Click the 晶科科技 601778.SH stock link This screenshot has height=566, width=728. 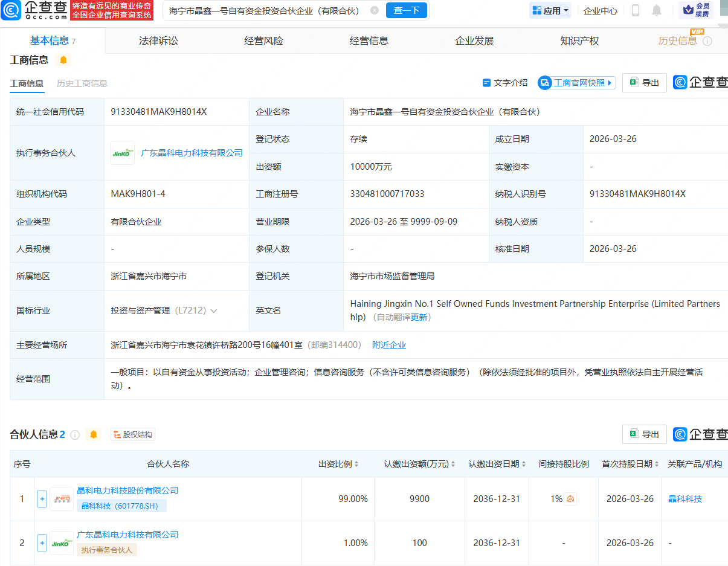pyautogui.click(x=121, y=506)
